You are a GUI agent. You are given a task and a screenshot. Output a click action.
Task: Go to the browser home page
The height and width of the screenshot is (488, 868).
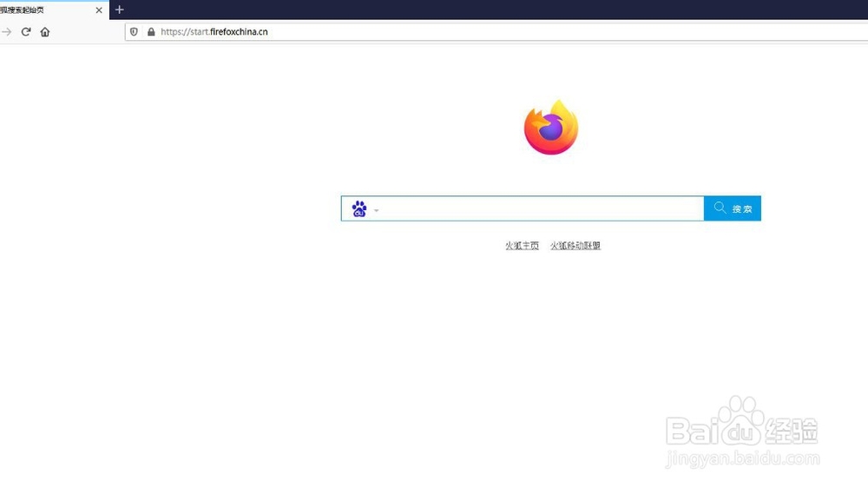pyautogui.click(x=45, y=32)
